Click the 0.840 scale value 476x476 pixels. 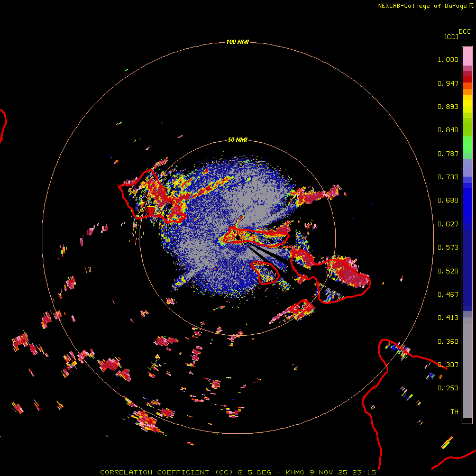(x=448, y=130)
